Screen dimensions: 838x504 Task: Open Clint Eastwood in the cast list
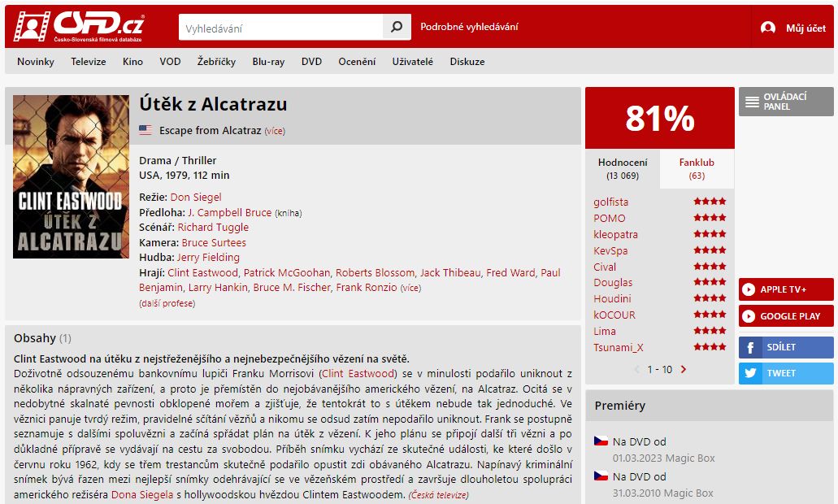203,272
